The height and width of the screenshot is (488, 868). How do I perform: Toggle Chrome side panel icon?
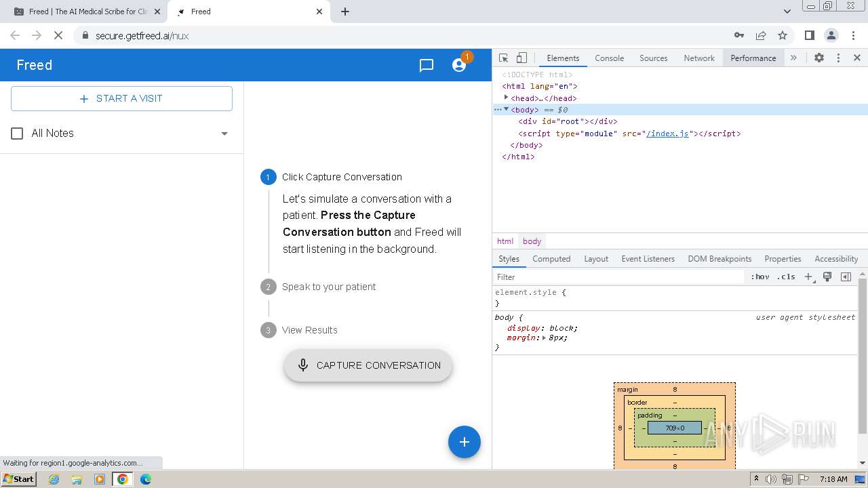tap(810, 35)
